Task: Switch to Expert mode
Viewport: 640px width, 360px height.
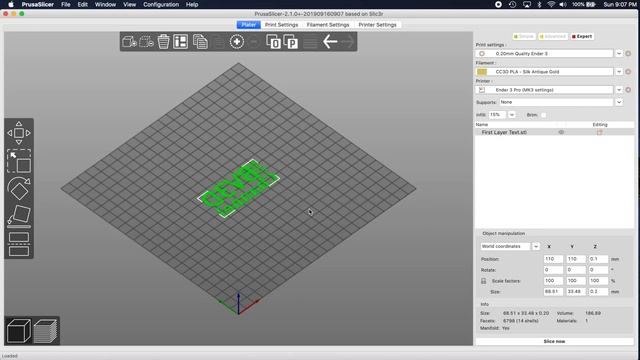Action: [582, 36]
